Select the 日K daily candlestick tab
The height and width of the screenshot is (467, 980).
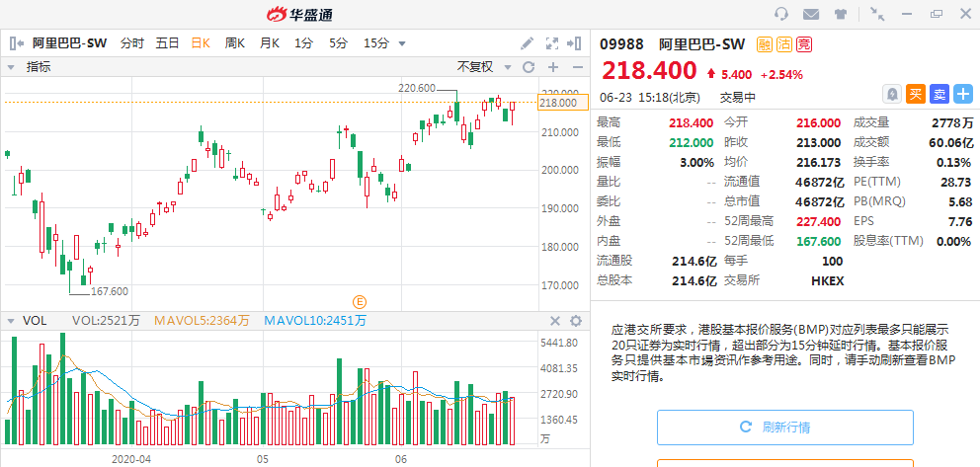click(201, 43)
